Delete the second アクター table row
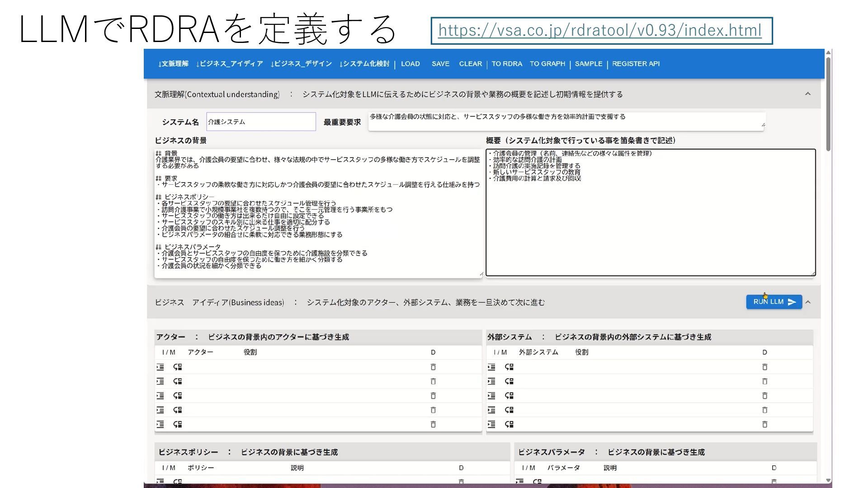Screen dimensions: 868x488 coord(433,381)
